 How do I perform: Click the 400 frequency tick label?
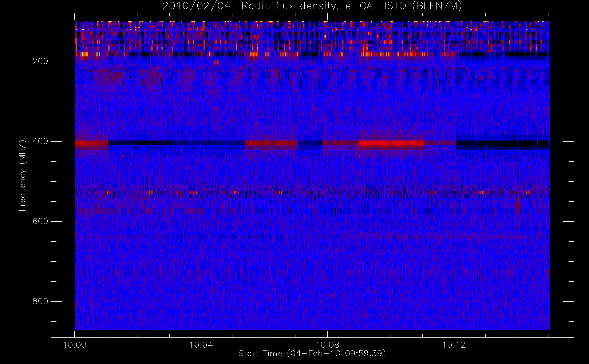[x=40, y=141]
